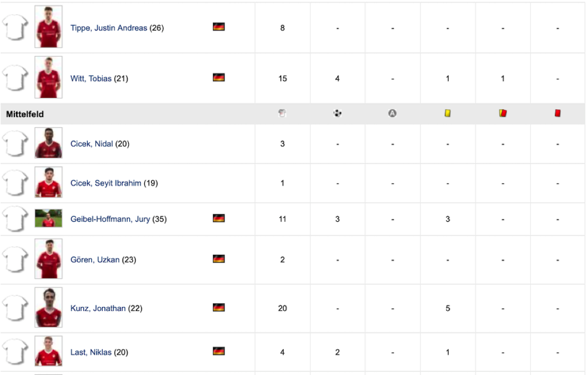This screenshot has width=588, height=375.
Task: Click the appearances jersey icon in Mittelfeld header
Action: pyautogui.click(x=282, y=113)
